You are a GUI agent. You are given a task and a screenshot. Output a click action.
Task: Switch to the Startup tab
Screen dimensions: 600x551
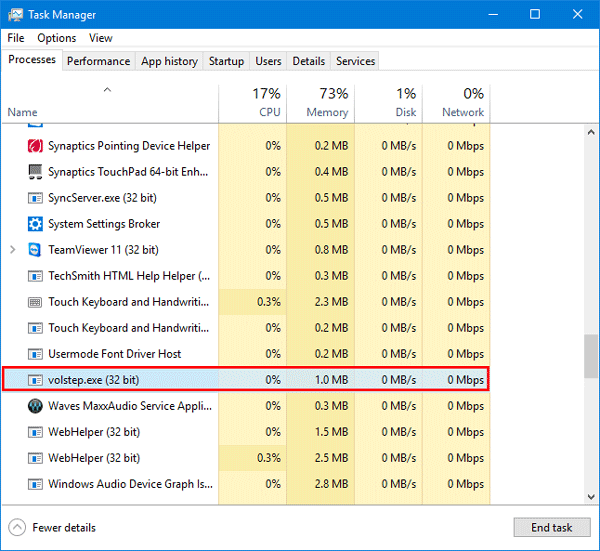click(226, 61)
